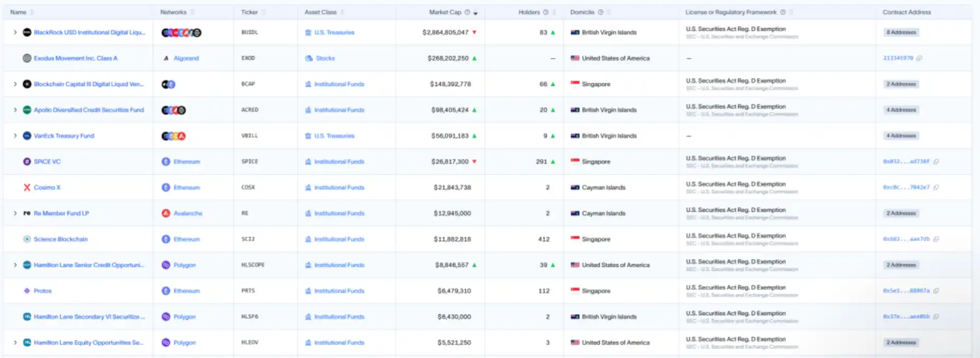Click the Avalanche network icon in RE row
Viewport: 980px width, 358px height.
coord(166,213)
